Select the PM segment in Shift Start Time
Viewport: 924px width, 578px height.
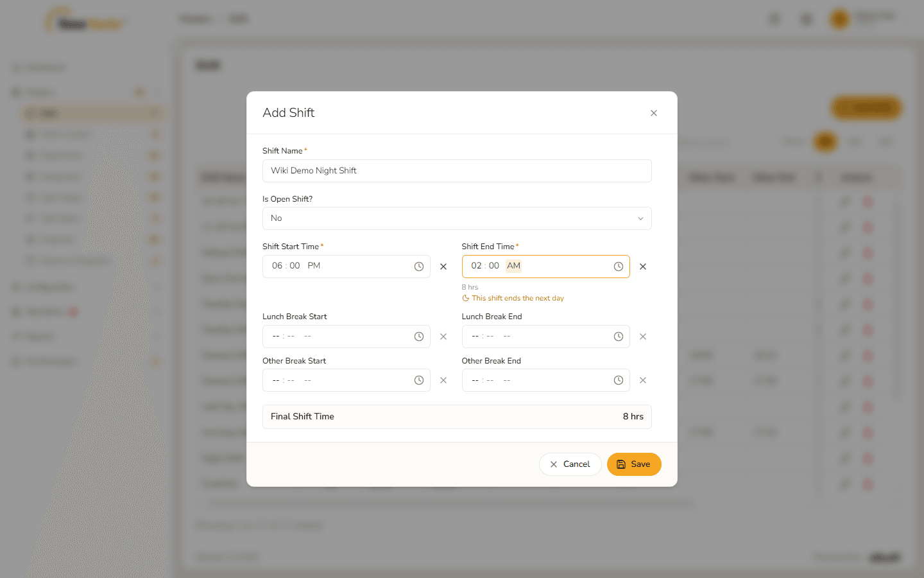click(314, 266)
